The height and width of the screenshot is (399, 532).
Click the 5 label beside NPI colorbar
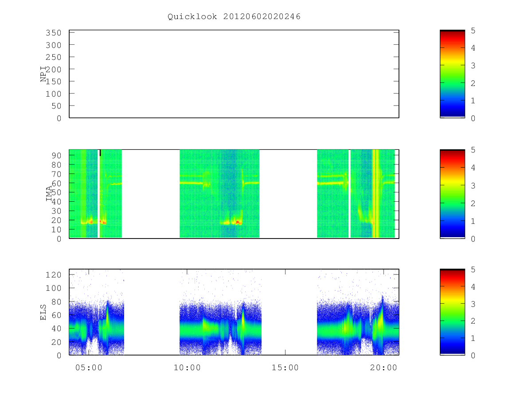473,30
